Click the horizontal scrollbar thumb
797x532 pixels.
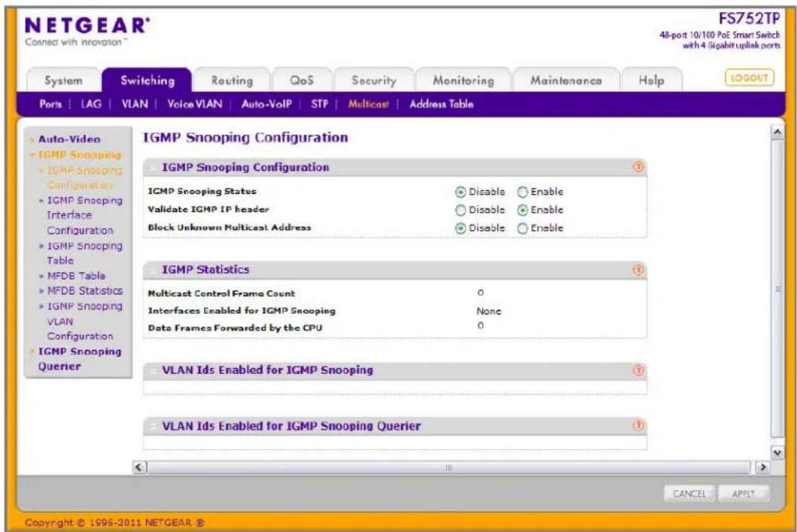point(449,467)
